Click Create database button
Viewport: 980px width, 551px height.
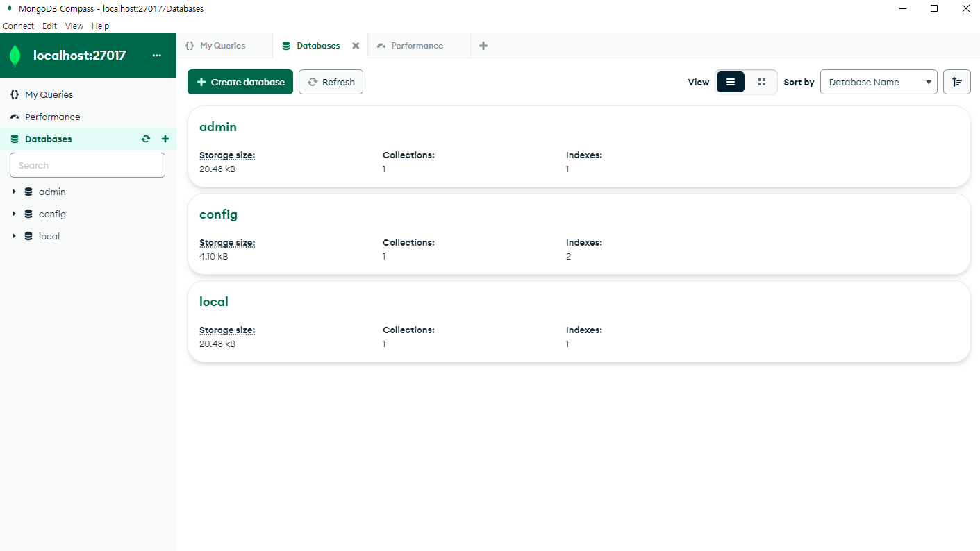click(x=240, y=82)
